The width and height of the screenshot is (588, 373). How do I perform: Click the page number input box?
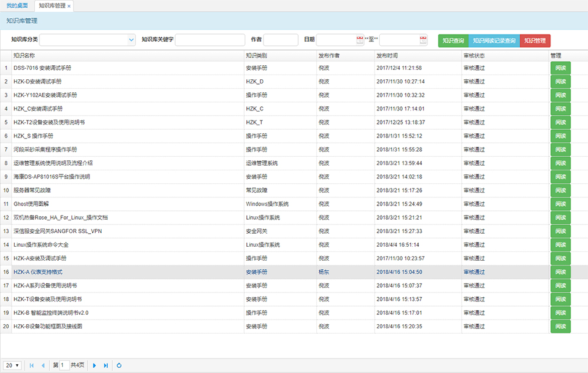(x=64, y=365)
